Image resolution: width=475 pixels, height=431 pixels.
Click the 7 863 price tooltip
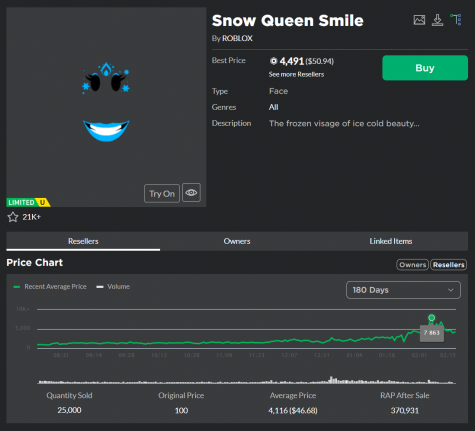point(432,333)
